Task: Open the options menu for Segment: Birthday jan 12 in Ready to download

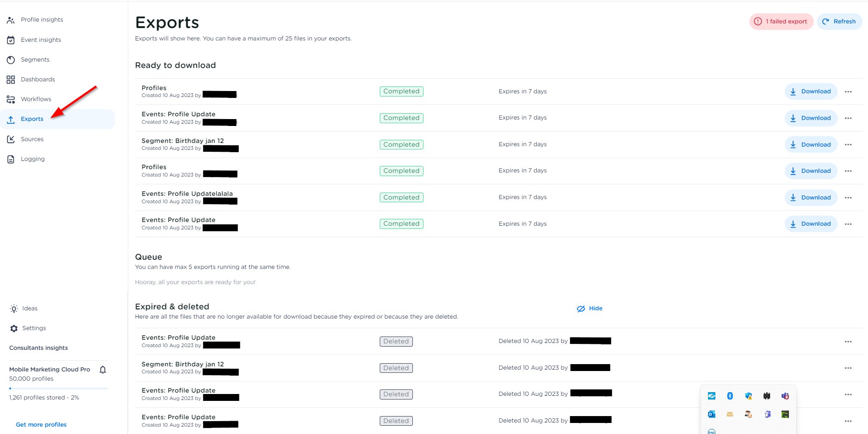Action: (848, 145)
